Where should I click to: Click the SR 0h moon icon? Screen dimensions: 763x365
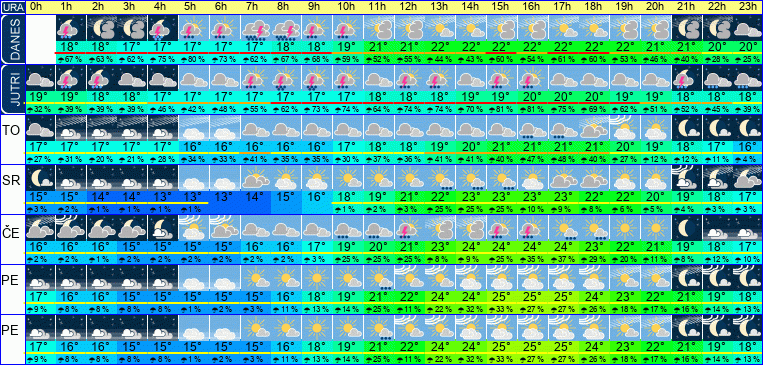(40, 178)
